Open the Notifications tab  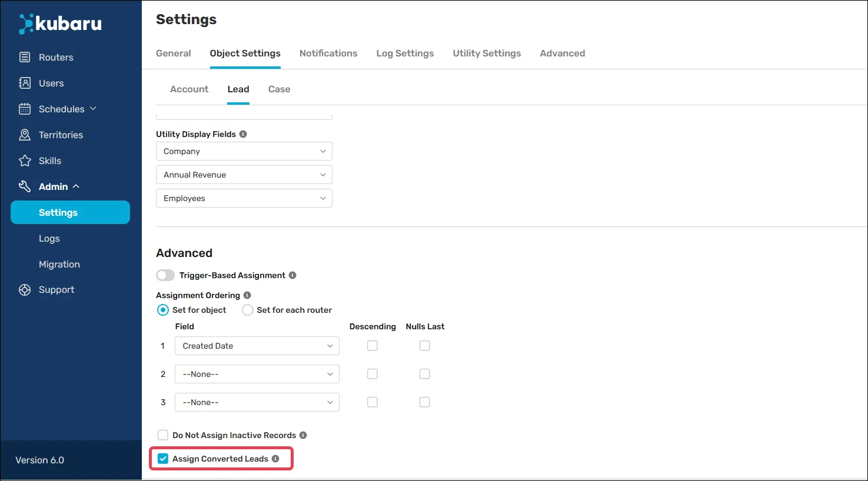328,53
